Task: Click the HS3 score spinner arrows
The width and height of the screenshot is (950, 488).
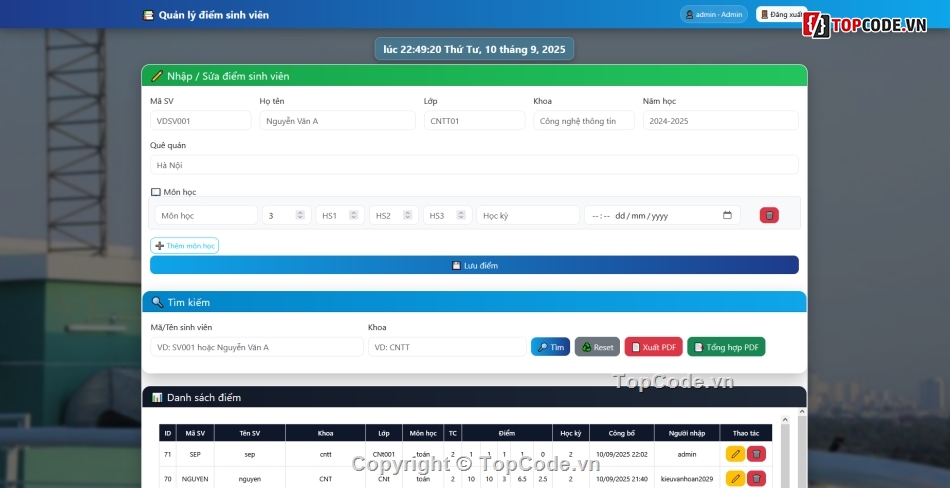Action: [x=462, y=215]
